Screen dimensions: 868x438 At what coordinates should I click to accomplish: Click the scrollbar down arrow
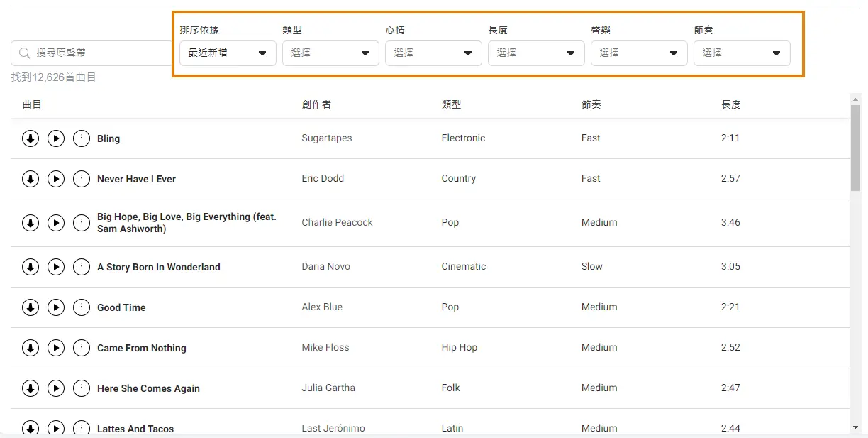[x=855, y=427]
